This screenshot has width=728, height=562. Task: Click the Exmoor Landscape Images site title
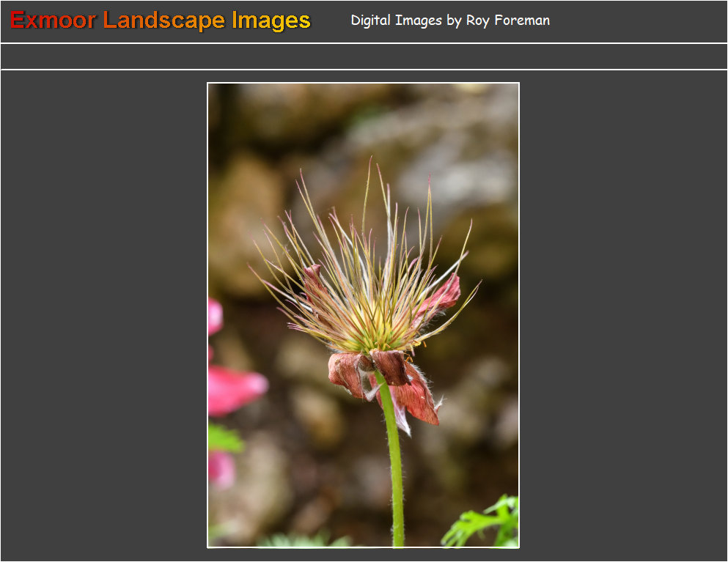[160, 21]
